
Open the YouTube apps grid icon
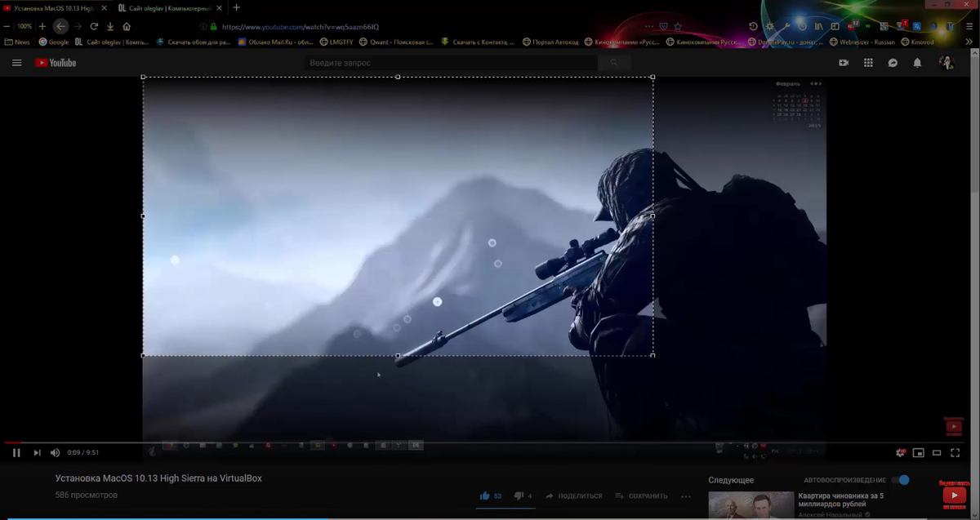point(868,62)
